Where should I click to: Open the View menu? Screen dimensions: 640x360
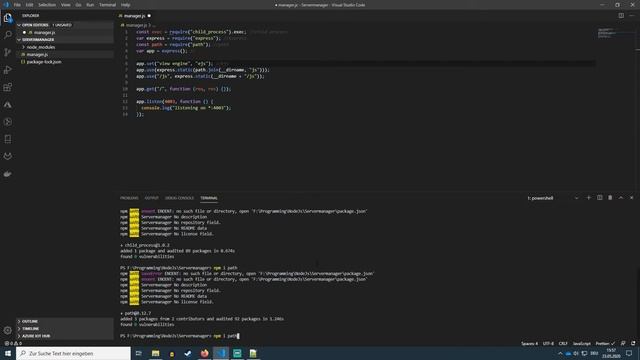point(66,5)
